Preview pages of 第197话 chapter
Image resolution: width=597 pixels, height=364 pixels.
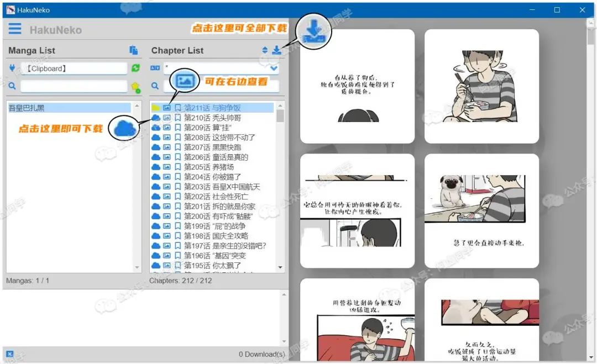click(x=167, y=246)
